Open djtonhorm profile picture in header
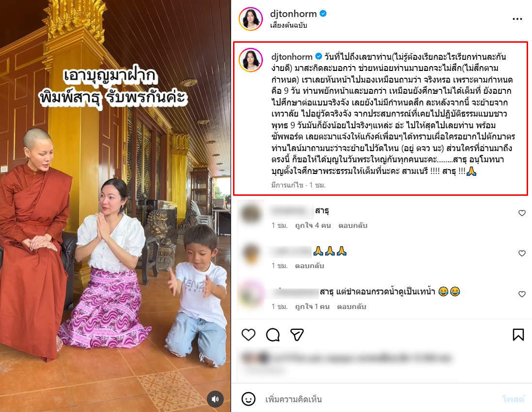This screenshot has height=412, width=532. click(251, 18)
